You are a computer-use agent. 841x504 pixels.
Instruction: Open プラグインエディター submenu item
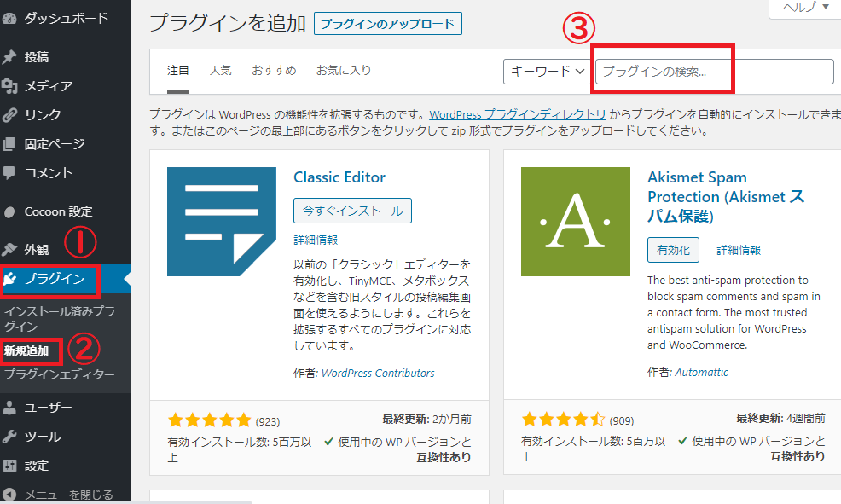coord(59,374)
